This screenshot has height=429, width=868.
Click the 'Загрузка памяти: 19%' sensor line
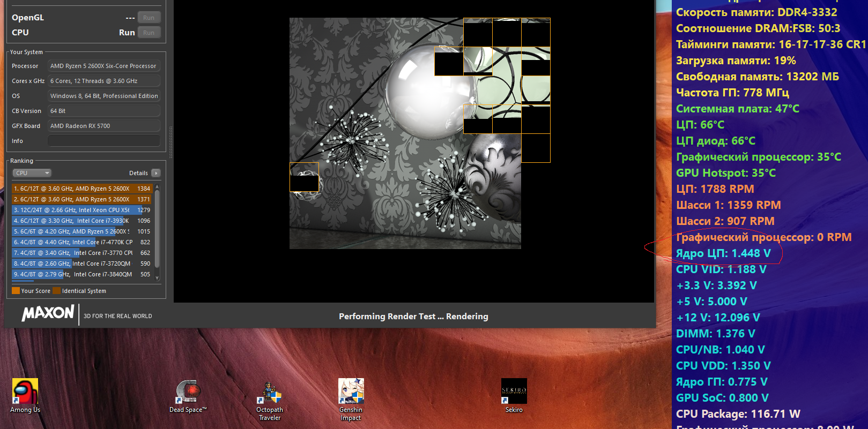(736, 61)
